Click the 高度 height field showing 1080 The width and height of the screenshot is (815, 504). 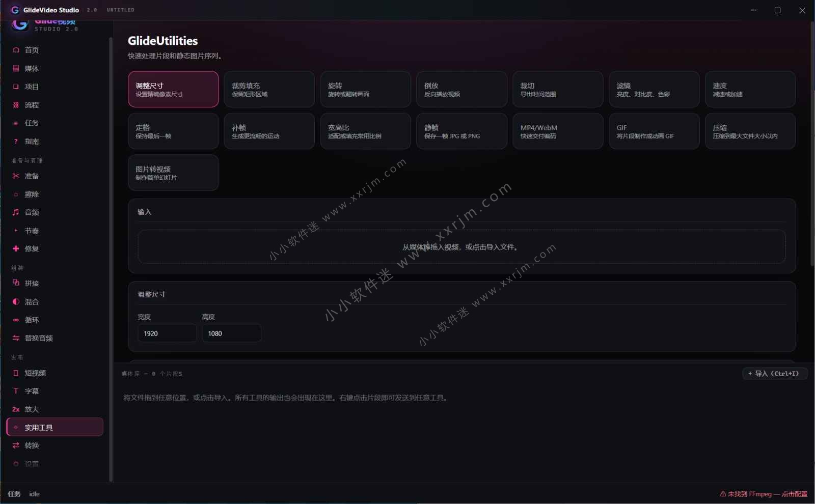click(x=232, y=333)
